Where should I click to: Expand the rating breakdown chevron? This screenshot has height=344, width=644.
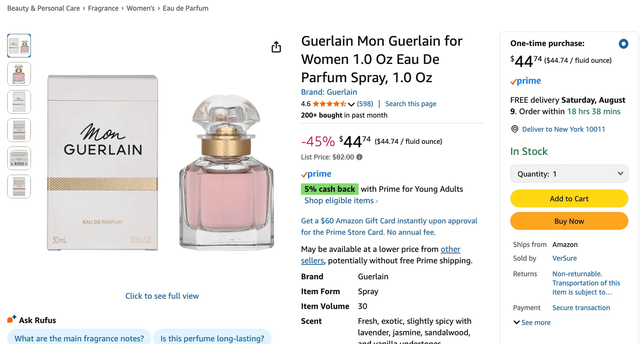[351, 104]
